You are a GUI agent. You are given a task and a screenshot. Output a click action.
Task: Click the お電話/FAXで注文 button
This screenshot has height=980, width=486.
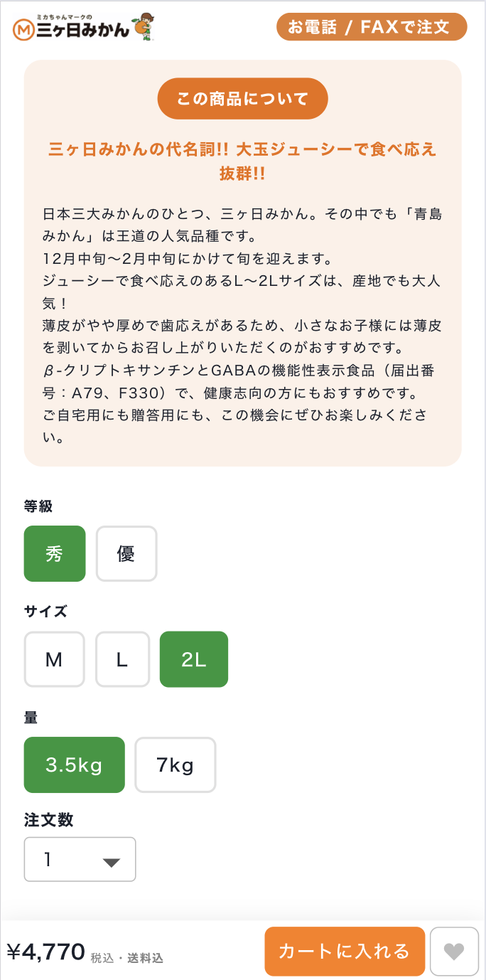click(372, 27)
